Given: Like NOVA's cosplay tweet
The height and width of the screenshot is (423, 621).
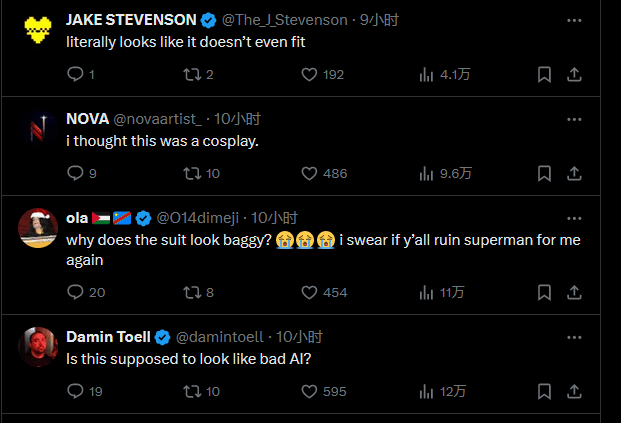Looking at the screenshot, I should tap(309, 173).
